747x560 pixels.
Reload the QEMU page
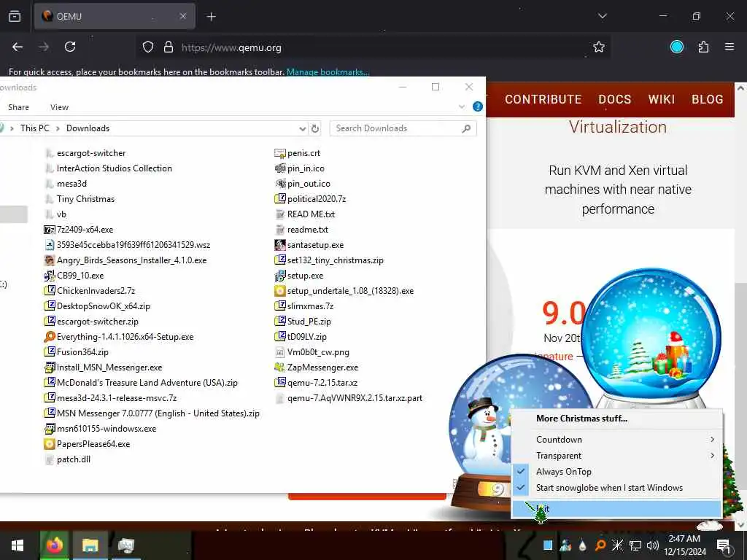tap(70, 47)
